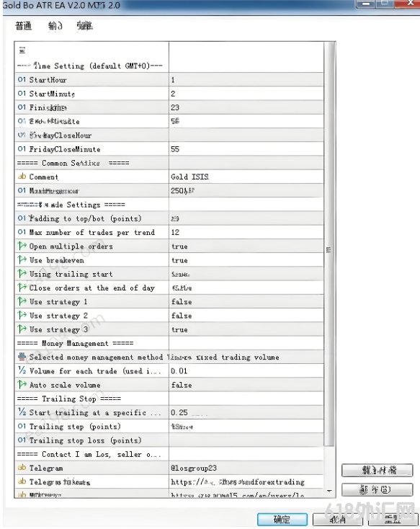Click the Auto scale volume boolean icon
Viewport: 420px width, 529px height.
point(22,384)
